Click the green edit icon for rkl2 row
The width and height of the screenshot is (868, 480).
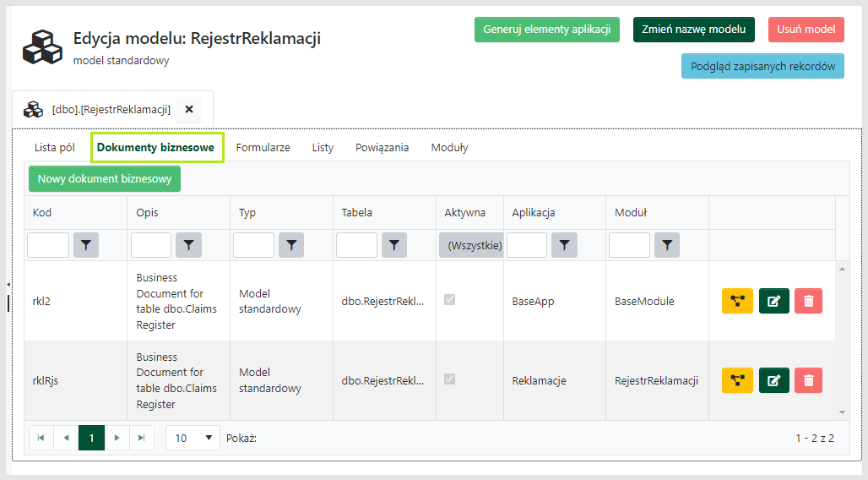point(773,301)
